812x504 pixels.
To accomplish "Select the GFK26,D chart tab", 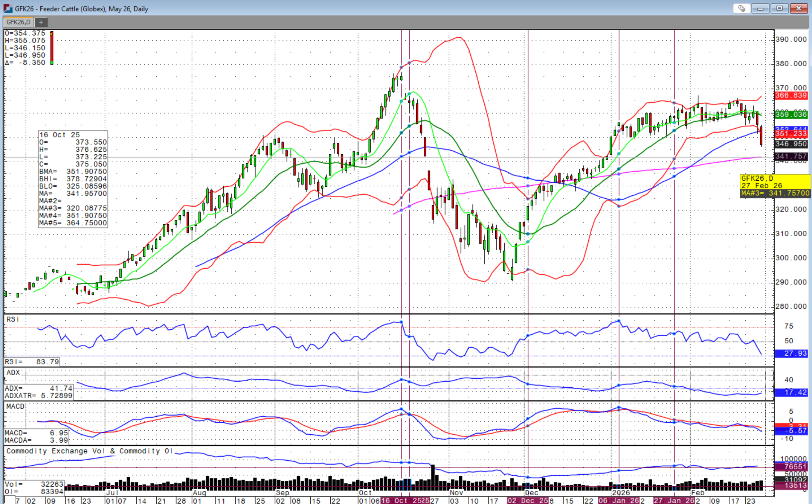I will 18,22.
